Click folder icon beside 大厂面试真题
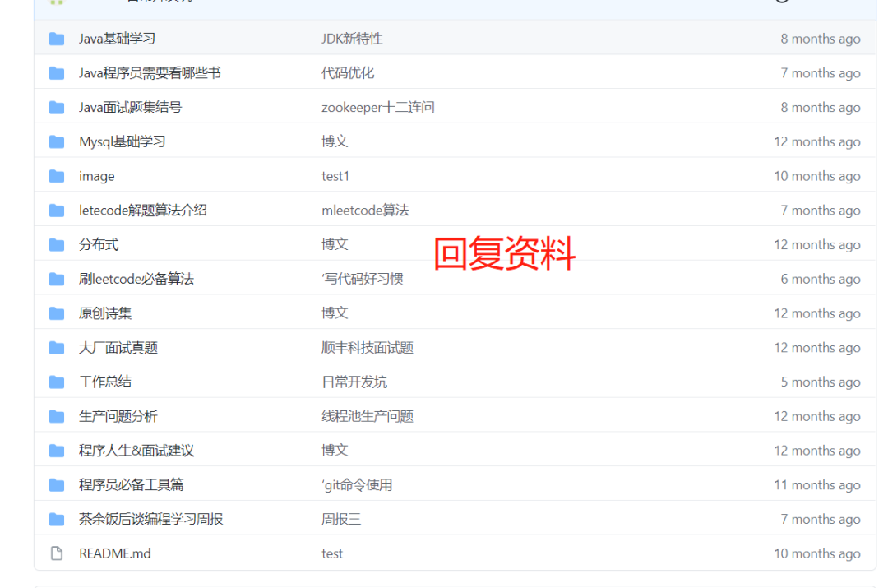888x588 pixels. click(57, 347)
